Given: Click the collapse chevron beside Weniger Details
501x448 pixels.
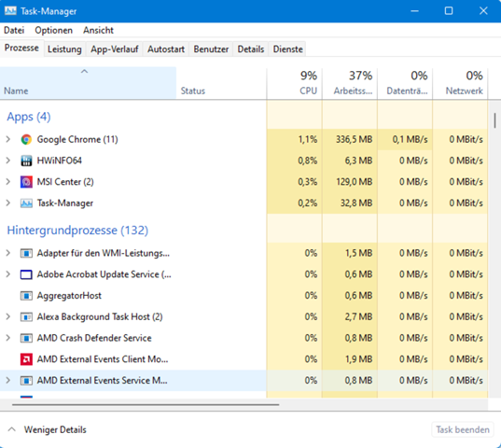Looking at the screenshot, I should point(11,429).
